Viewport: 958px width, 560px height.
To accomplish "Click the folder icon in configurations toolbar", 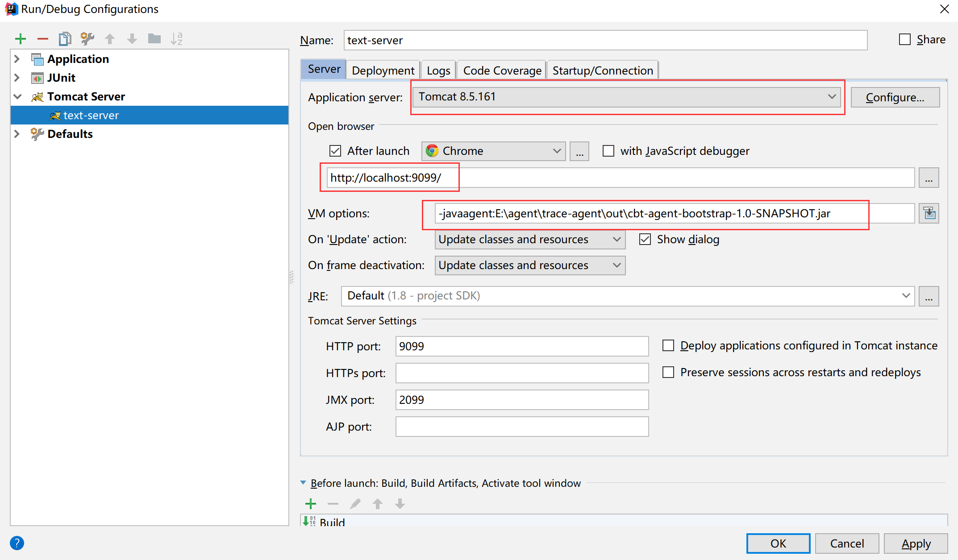I will 154,39.
